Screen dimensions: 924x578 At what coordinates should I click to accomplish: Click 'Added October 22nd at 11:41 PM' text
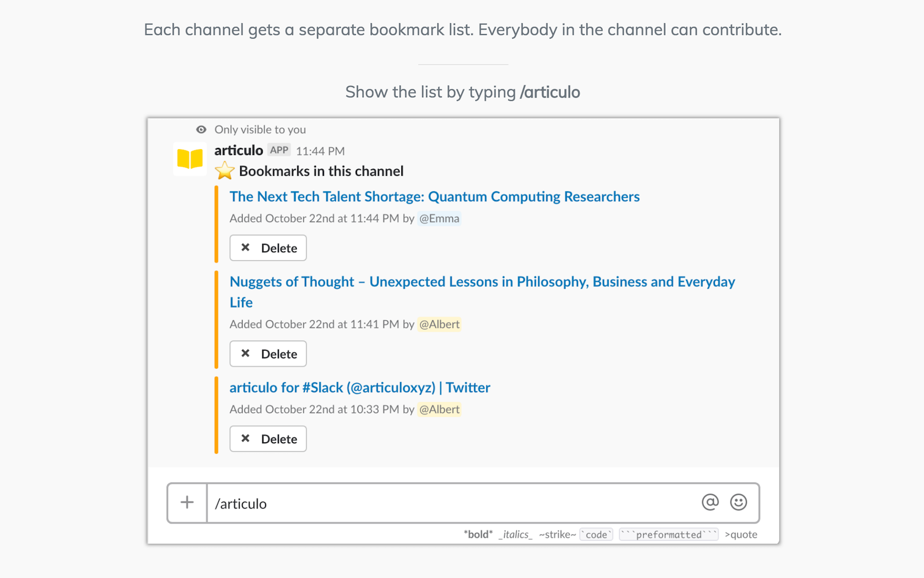pyautogui.click(x=314, y=324)
